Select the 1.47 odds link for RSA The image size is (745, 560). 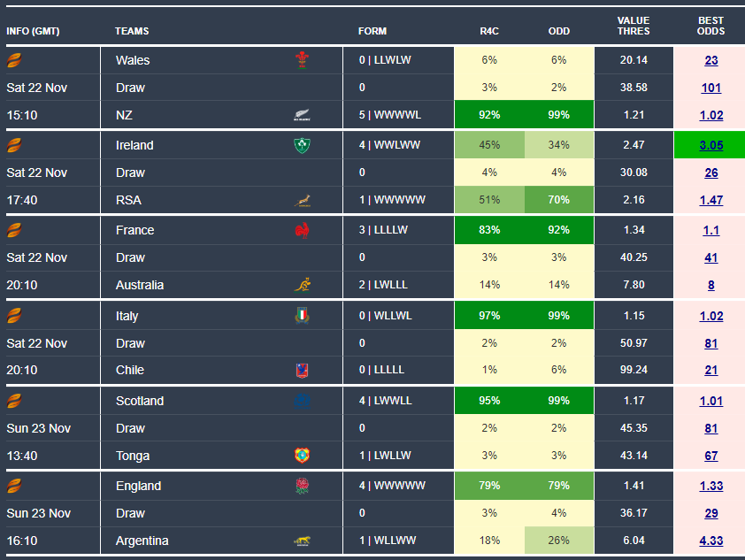tap(711, 200)
